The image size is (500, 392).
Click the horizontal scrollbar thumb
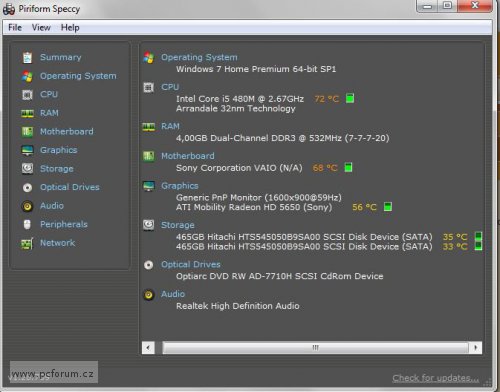point(315,348)
